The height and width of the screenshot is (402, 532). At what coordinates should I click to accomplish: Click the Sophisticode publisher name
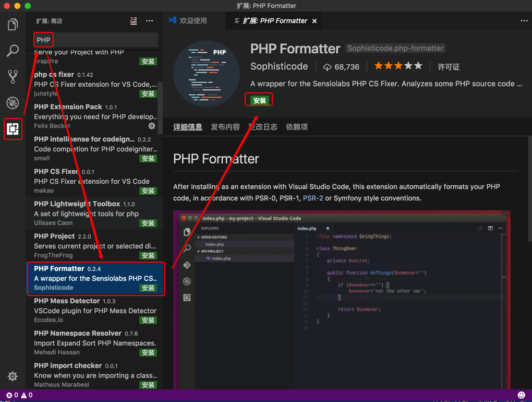tap(279, 66)
